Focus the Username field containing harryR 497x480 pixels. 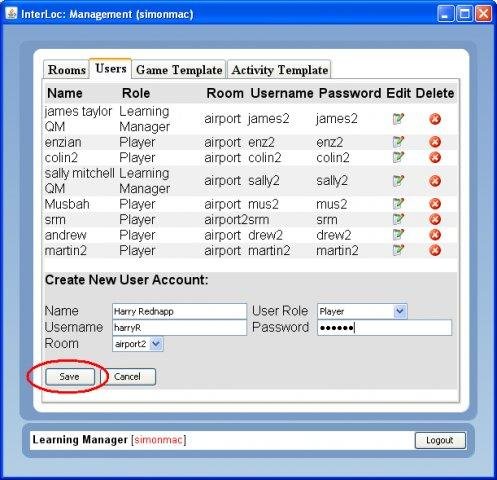[179, 328]
